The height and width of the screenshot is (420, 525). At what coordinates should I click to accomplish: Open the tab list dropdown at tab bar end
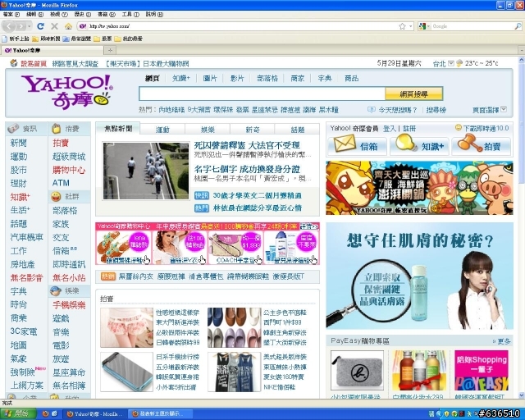pos(522,50)
